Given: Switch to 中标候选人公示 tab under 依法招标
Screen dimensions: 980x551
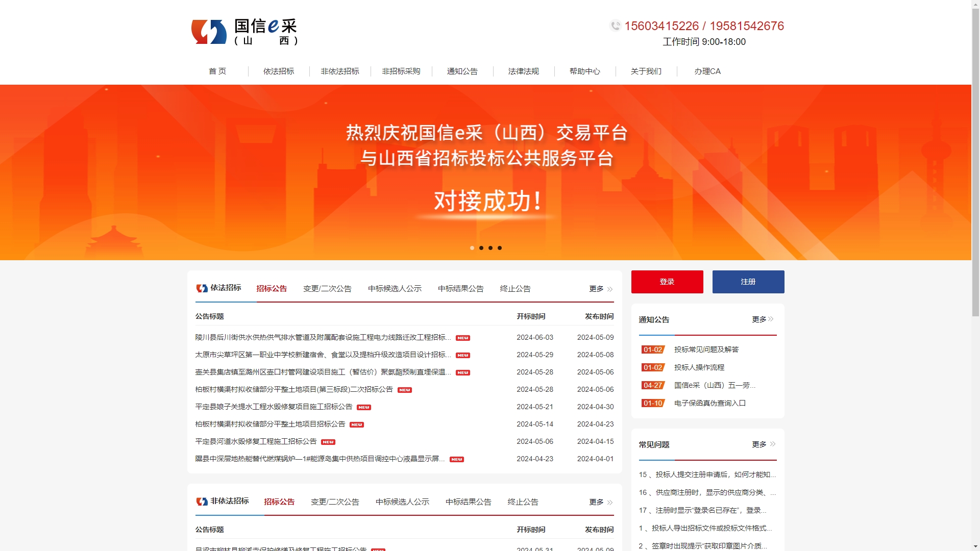Looking at the screenshot, I should tap(395, 289).
